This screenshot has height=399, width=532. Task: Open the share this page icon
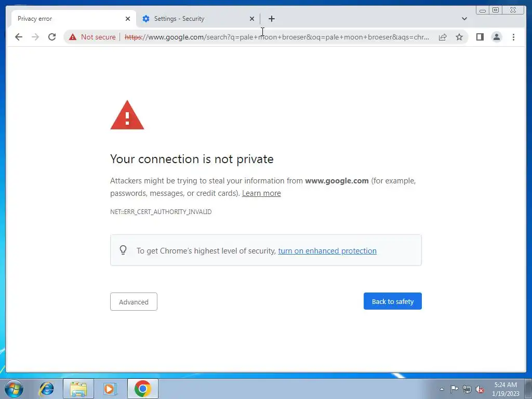coord(443,37)
